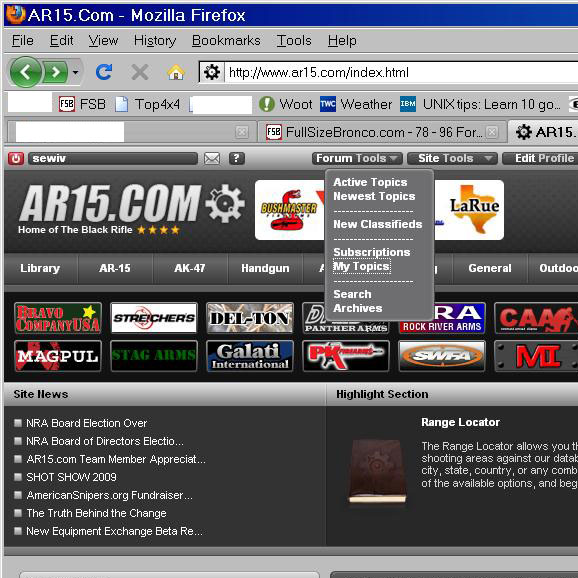Expand the Site Tools dropdown
The image size is (578, 578).
[x=452, y=159]
